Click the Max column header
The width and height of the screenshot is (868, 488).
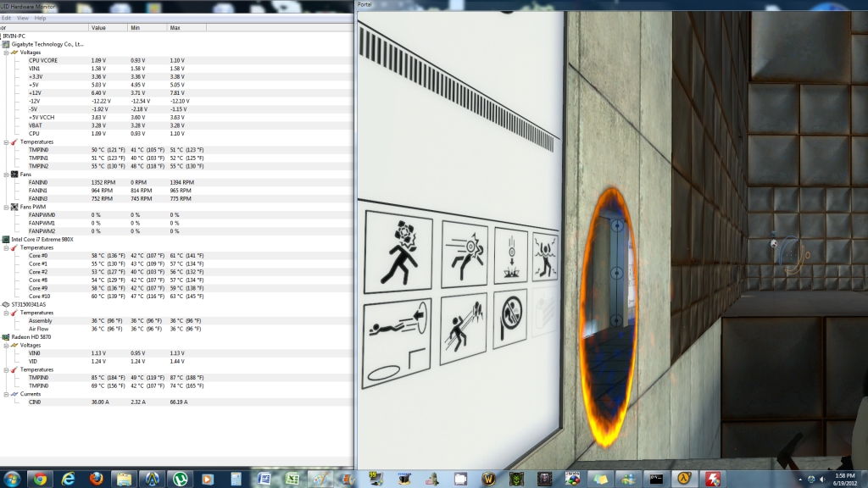[186, 28]
